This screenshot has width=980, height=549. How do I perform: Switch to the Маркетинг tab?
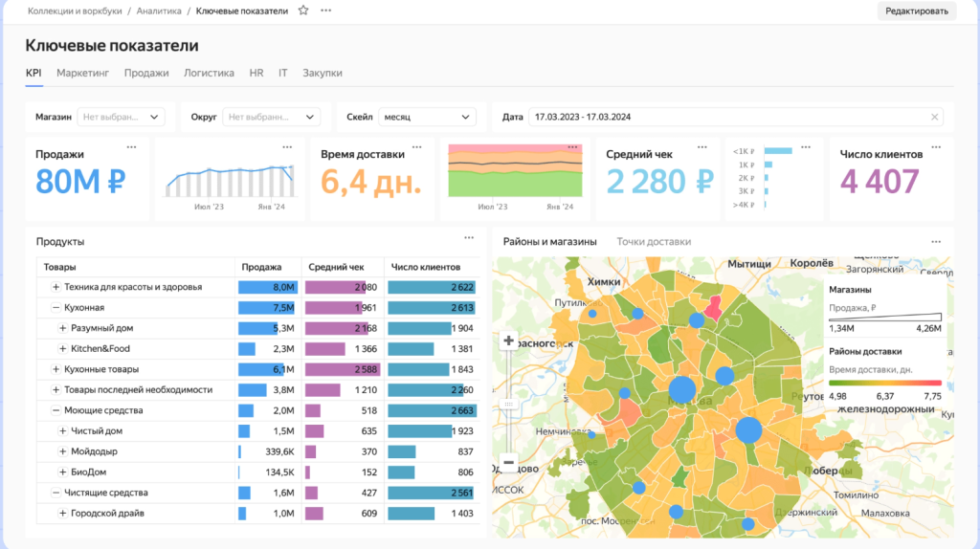pyautogui.click(x=82, y=73)
